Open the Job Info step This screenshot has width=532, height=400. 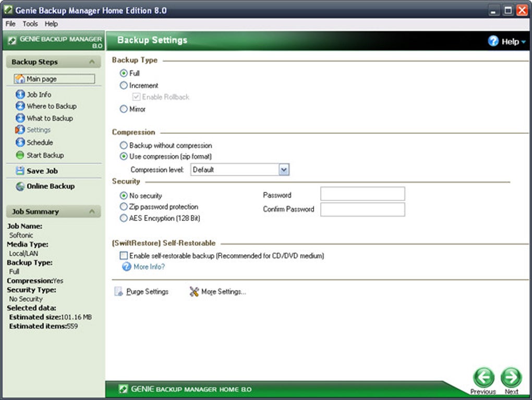point(39,94)
